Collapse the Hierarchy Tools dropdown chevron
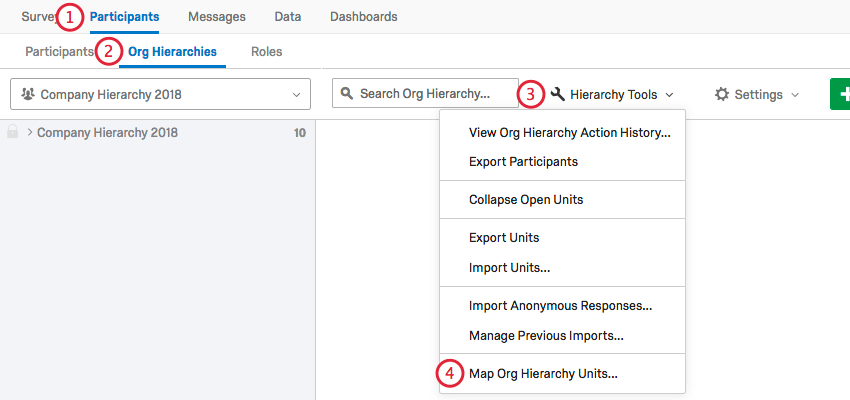The height and width of the screenshot is (400, 850). click(x=669, y=95)
